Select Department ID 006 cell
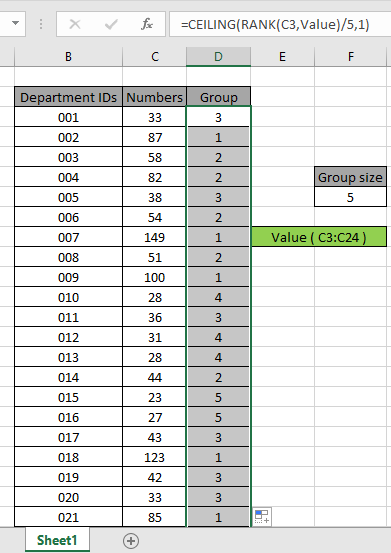Viewport: 391px width, 553px height. tap(68, 217)
